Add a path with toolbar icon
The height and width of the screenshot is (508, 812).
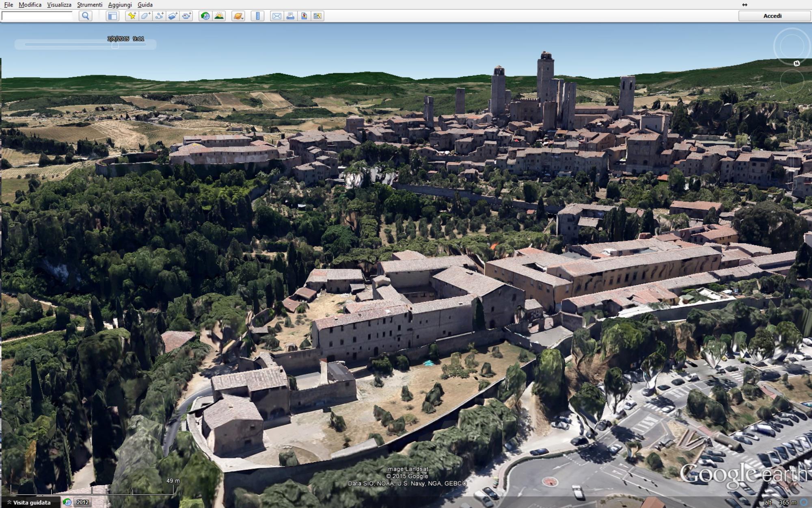(x=159, y=16)
